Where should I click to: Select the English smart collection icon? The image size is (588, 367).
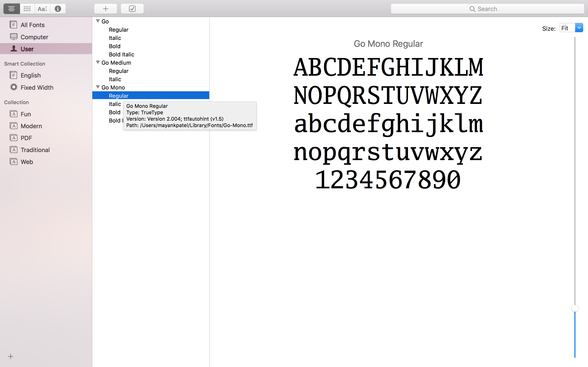pos(13,75)
